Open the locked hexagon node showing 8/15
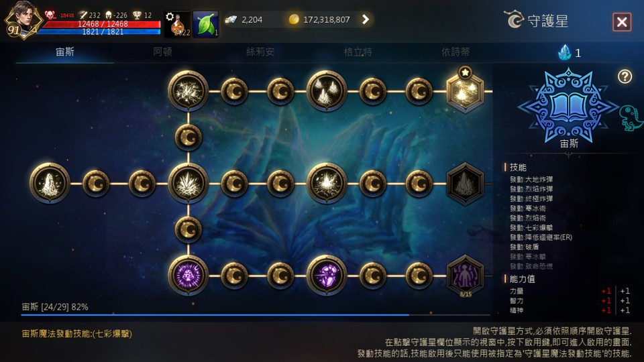Image resolution: width=644 pixels, height=362 pixels. tap(465, 276)
